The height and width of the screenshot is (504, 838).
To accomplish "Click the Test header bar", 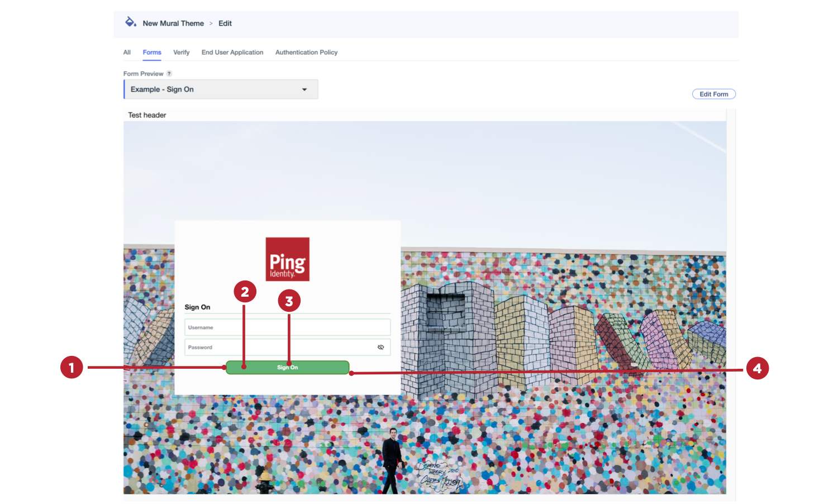I will click(x=147, y=115).
